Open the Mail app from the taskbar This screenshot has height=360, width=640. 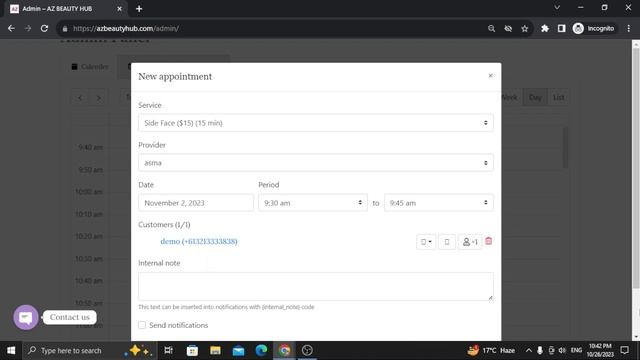pos(238,350)
